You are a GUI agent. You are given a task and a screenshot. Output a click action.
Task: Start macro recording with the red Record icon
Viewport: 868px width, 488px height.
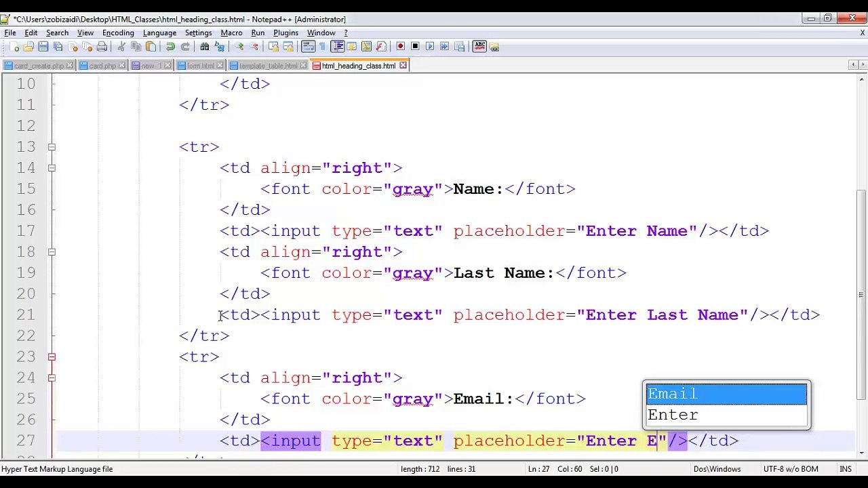(x=400, y=47)
